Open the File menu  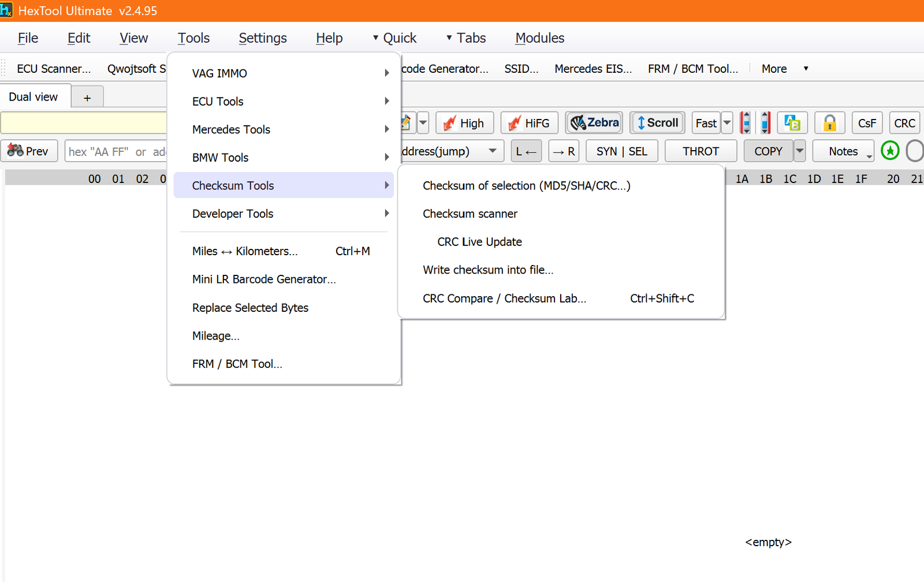28,38
